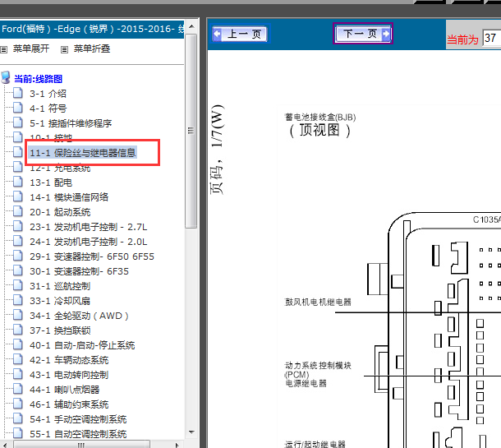Click the page icon beside 13-1 配电
Viewport: 501px width, 448px height.
point(18,182)
